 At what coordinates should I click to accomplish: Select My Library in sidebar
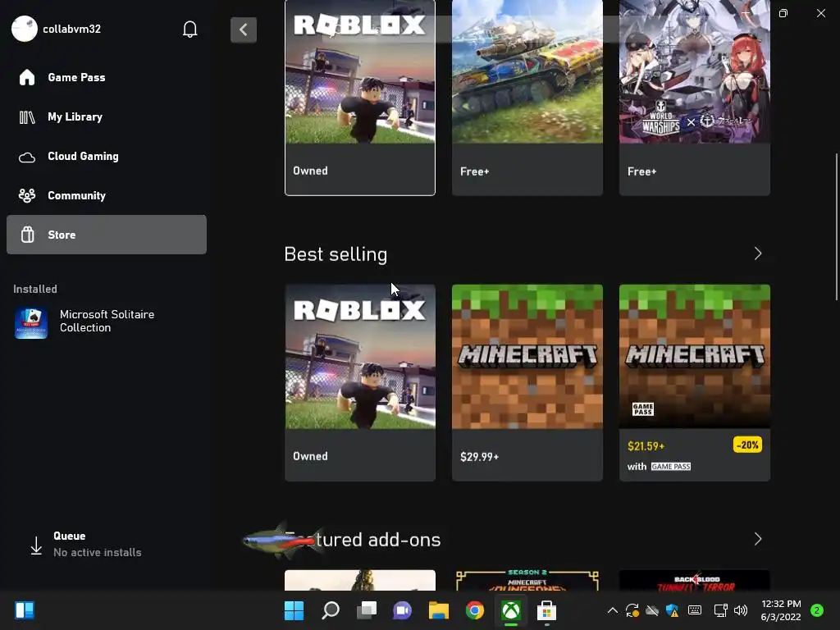point(106,116)
